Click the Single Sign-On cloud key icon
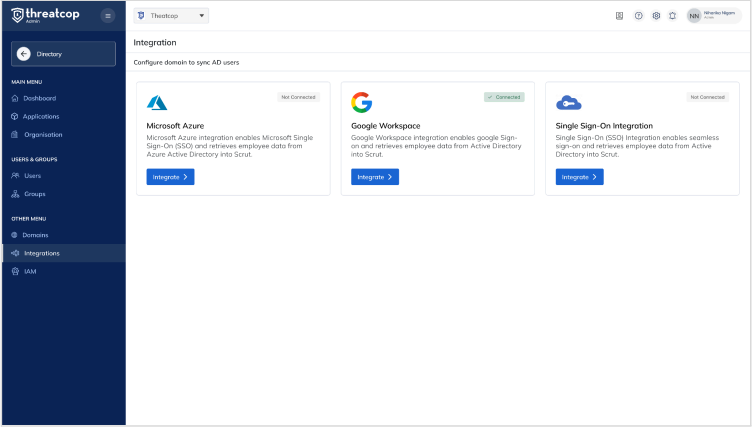The image size is (754, 429). 568,103
